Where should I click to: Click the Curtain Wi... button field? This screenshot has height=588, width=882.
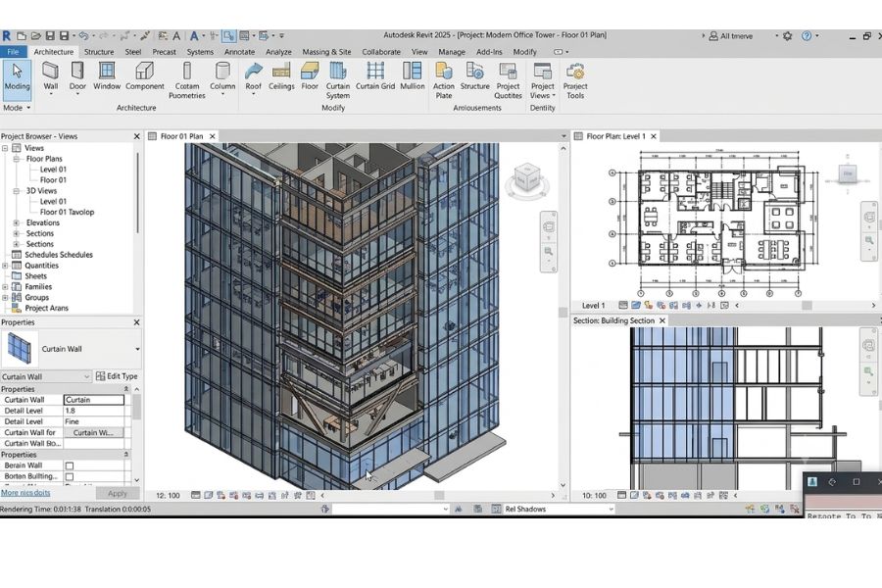pos(93,433)
